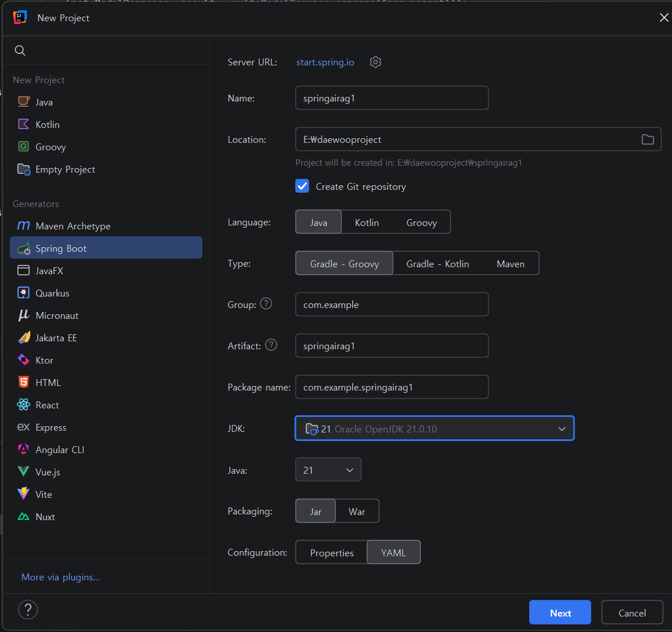Choose the Express generator
The image size is (672, 632).
tap(106, 427)
